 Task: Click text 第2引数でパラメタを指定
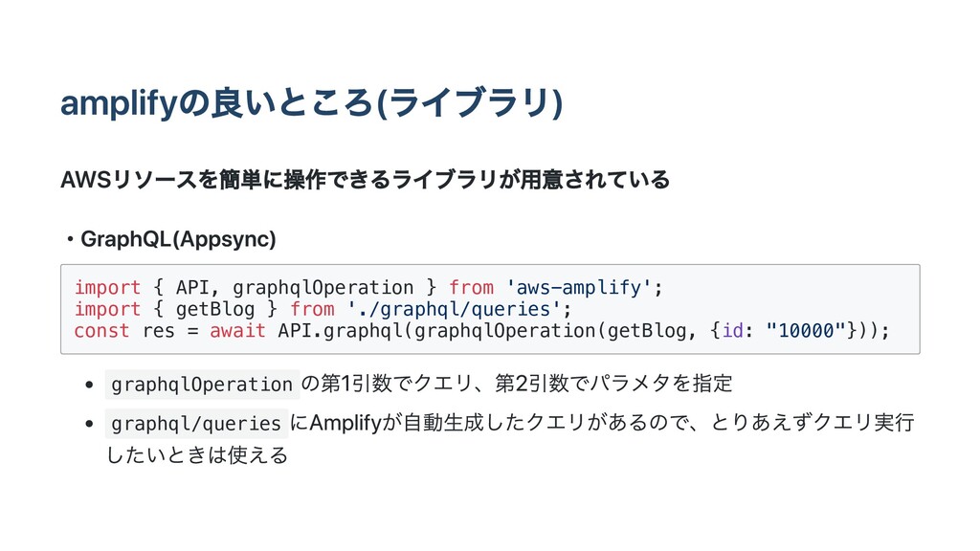(613, 384)
